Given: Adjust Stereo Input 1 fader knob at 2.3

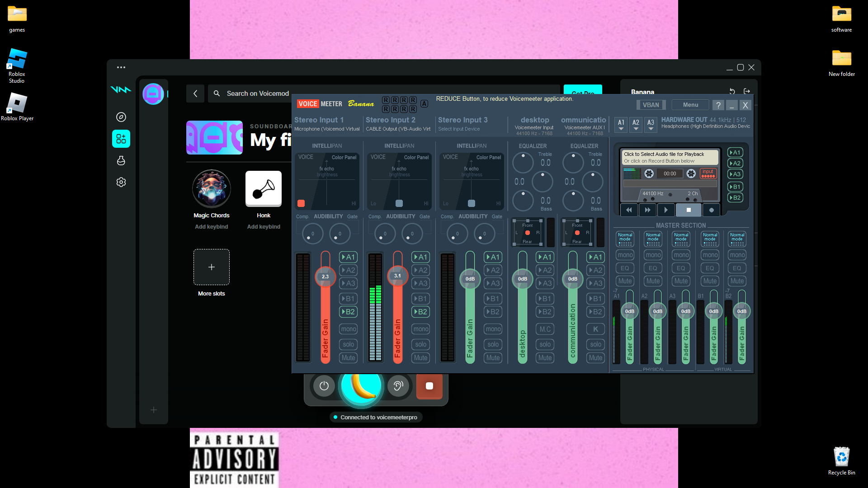Looking at the screenshot, I should tap(325, 277).
